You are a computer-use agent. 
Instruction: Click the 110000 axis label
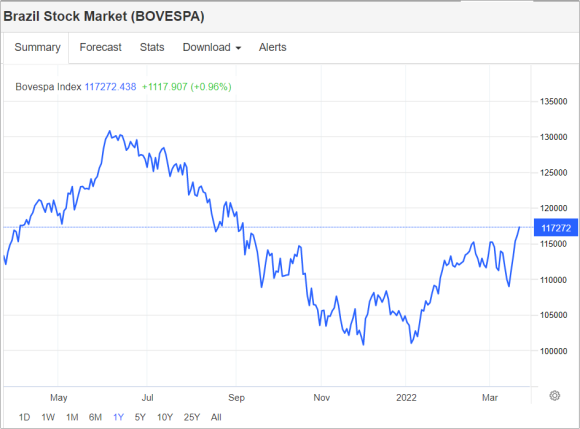(553, 280)
